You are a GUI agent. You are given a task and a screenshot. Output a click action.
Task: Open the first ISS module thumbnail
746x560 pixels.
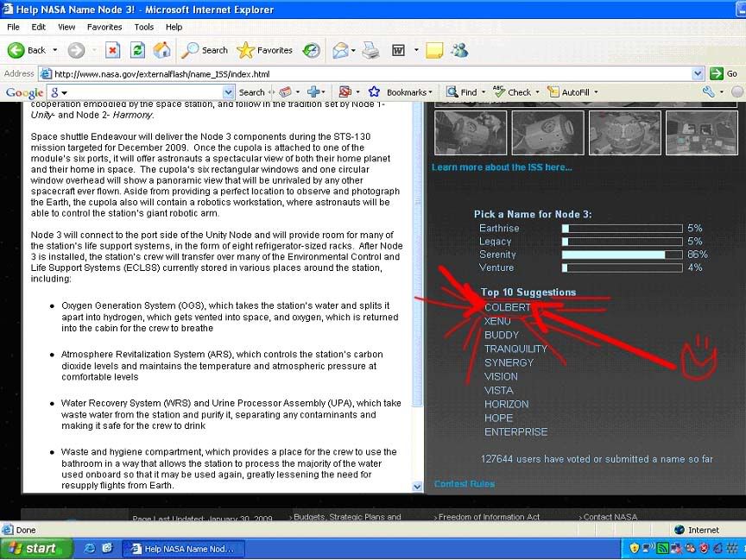(x=471, y=133)
